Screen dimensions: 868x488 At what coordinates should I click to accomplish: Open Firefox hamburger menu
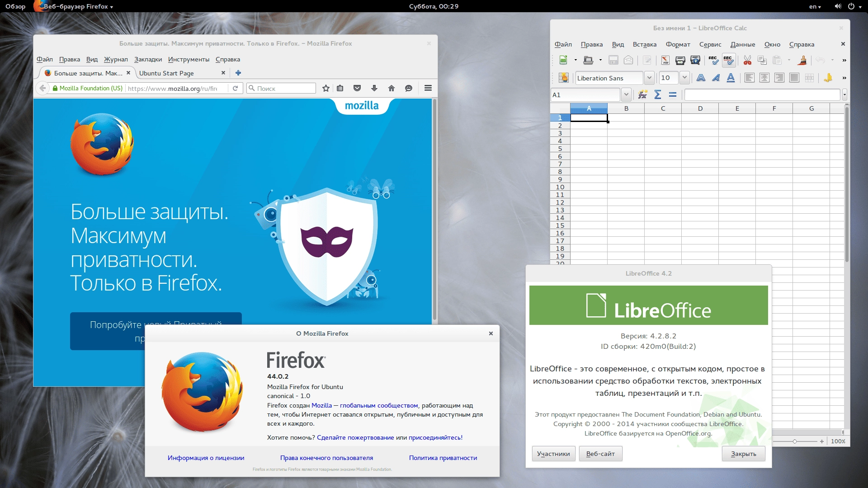[428, 88]
